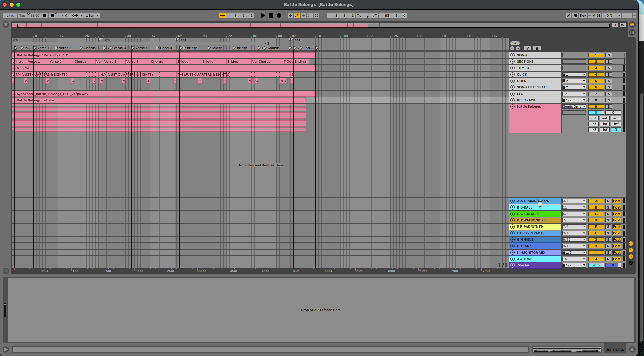Arm the Arrangement Record button

coord(279,15)
